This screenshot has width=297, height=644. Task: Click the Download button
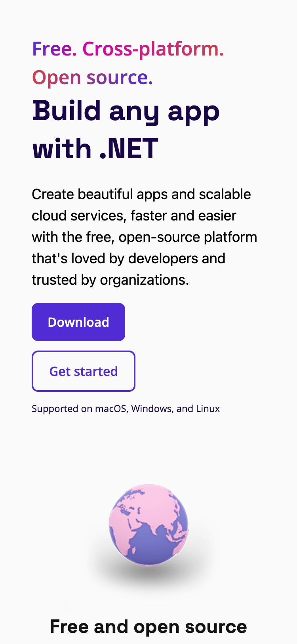(x=78, y=322)
